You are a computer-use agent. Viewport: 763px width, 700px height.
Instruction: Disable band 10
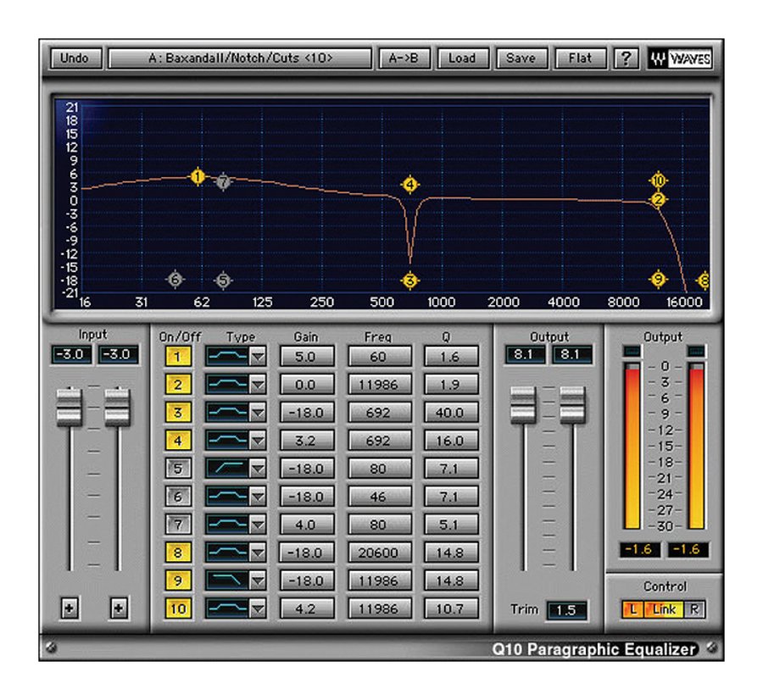pyautogui.click(x=178, y=608)
